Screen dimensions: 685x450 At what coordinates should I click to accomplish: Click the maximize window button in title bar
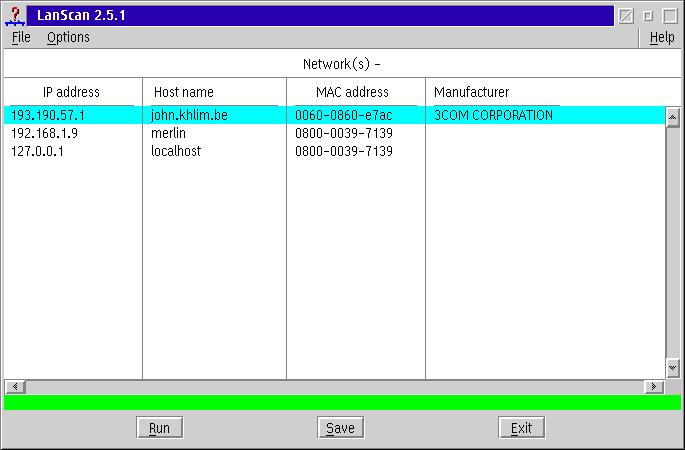[x=670, y=16]
